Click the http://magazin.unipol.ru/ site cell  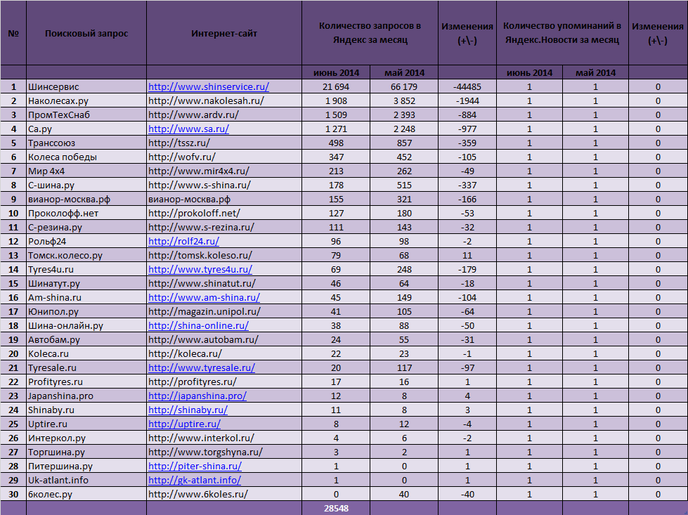click(224, 311)
